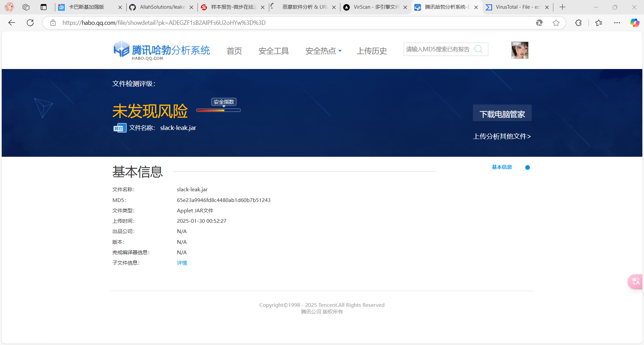Click the MD5 search magnifier icon

tap(479, 49)
